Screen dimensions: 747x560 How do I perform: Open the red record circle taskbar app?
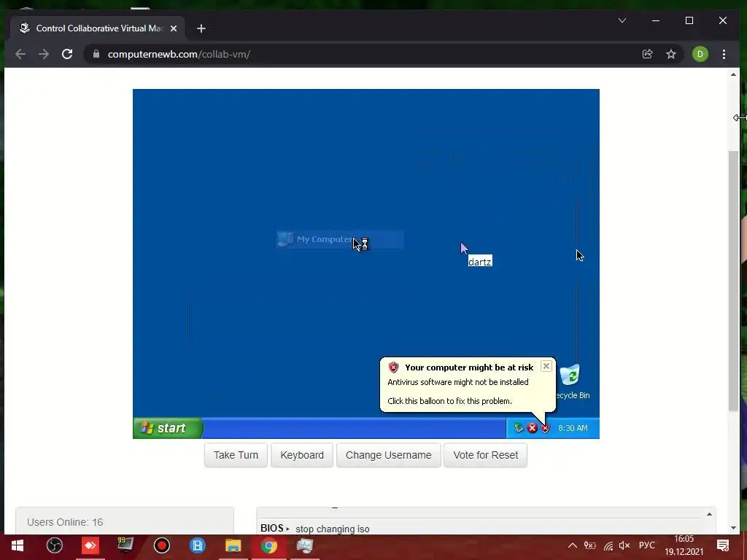(x=162, y=545)
